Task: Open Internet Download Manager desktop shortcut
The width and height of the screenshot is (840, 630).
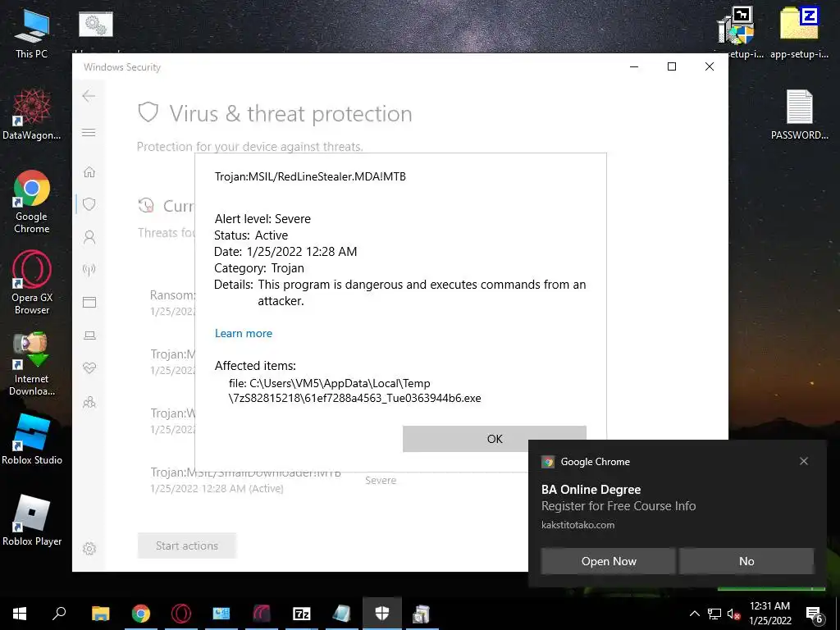Action: (32, 363)
